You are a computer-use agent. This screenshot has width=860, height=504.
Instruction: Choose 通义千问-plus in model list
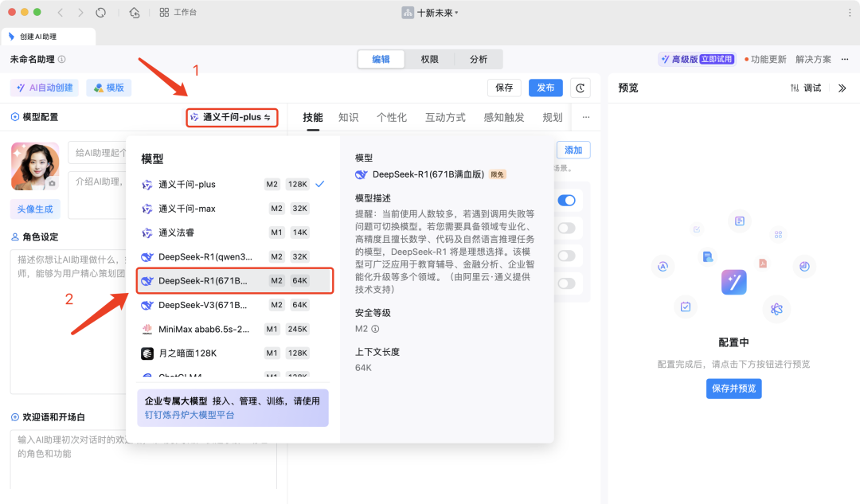pyautogui.click(x=233, y=184)
